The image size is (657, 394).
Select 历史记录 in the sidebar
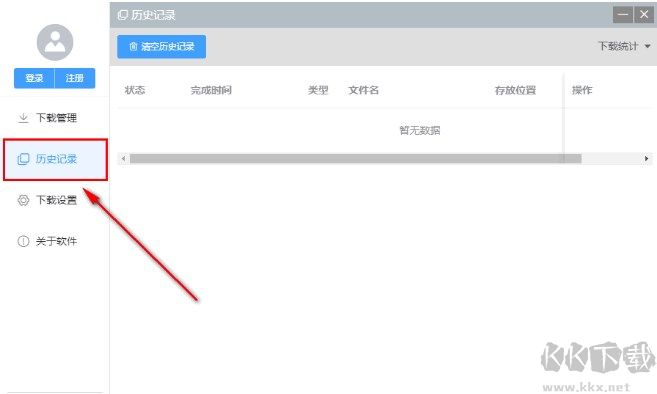55,159
